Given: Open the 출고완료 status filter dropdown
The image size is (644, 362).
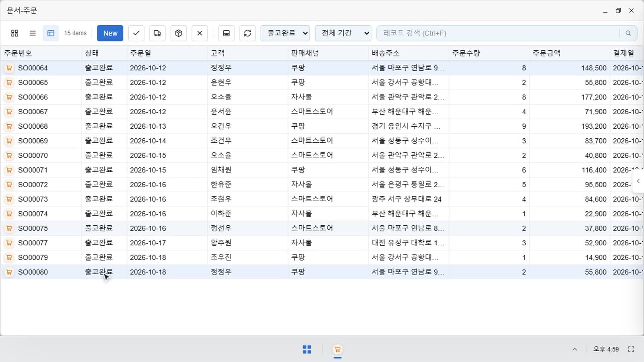Looking at the screenshot, I should [x=285, y=33].
